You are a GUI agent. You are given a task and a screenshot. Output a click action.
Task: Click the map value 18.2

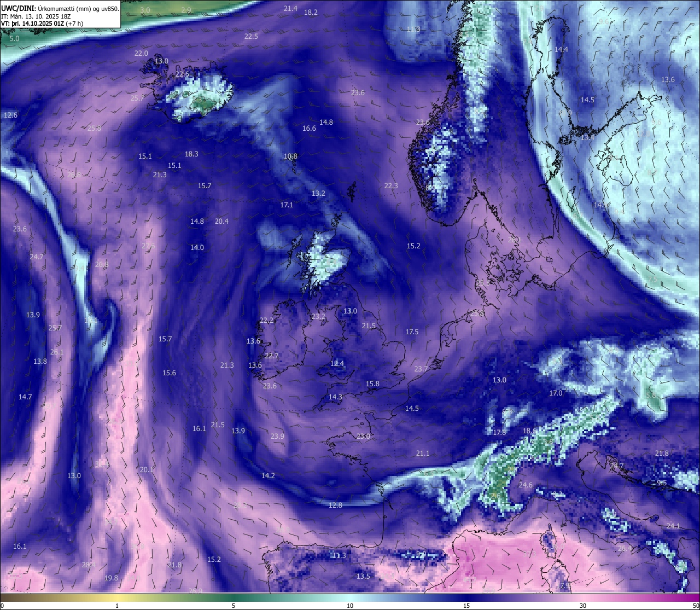[x=311, y=12]
